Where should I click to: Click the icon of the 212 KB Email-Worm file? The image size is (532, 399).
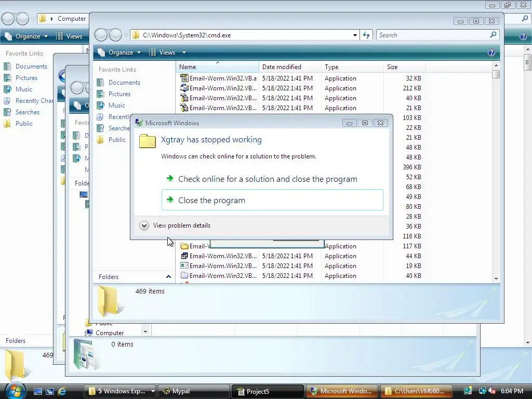coord(184,88)
